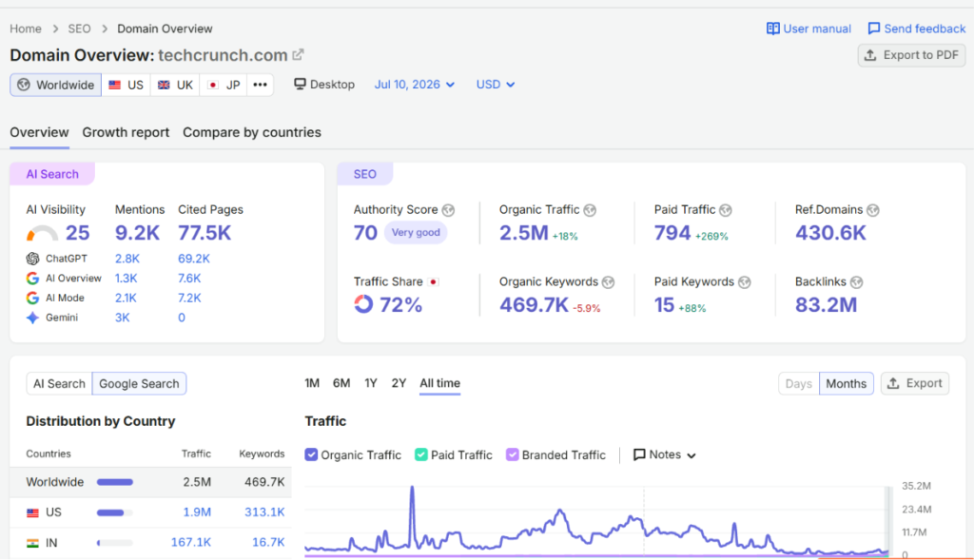Screen dimensions: 974x560
Task: Click the globe icon next to Authority Score
Action: point(448,210)
